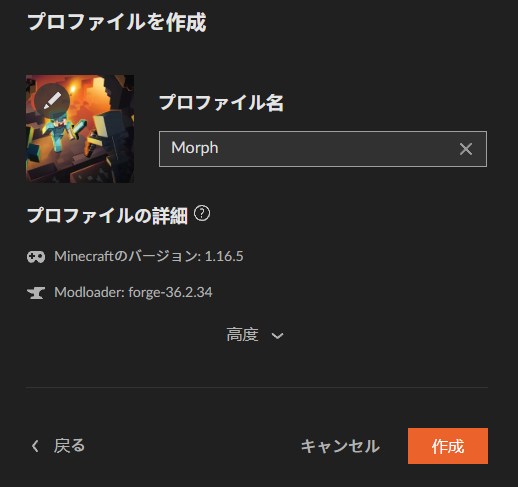Click Modloader: forge-36.2.34 text
This screenshot has height=487, width=518.
pos(133,293)
